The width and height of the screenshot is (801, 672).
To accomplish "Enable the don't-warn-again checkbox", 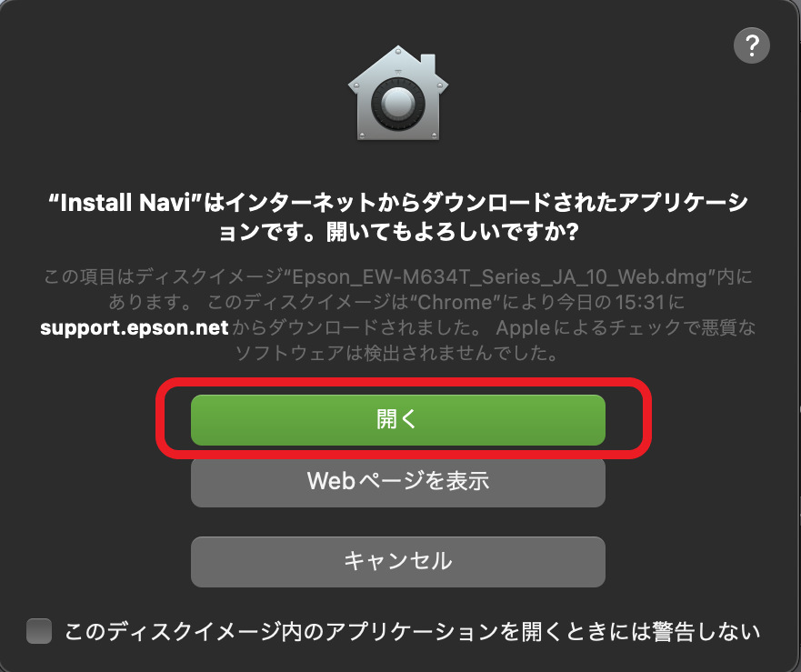I will point(39,631).
